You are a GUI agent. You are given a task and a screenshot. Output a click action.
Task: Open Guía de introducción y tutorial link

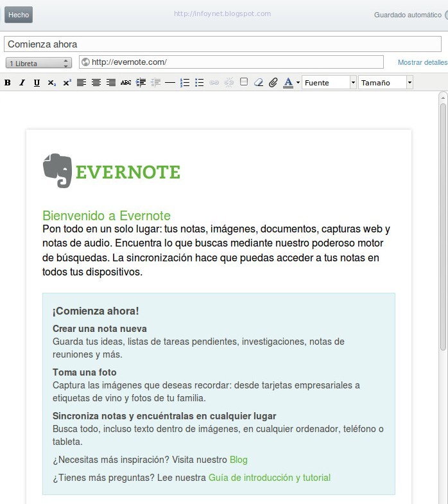click(x=270, y=478)
